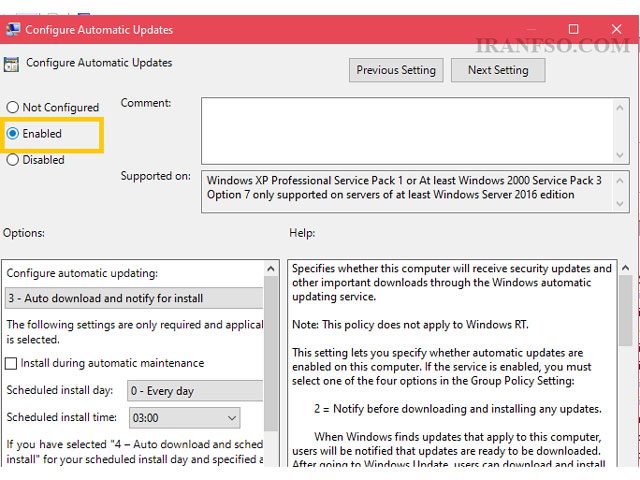640x480 pixels.
Task: Click 'Specifies whether this computer' help paragraph
Action: (x=451, y=282)
